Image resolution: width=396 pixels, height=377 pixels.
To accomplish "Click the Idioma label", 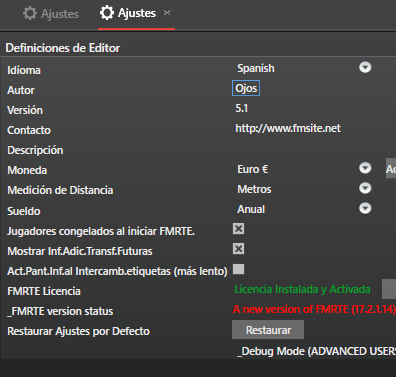I will pyautogui.click(x=24, y=70).
